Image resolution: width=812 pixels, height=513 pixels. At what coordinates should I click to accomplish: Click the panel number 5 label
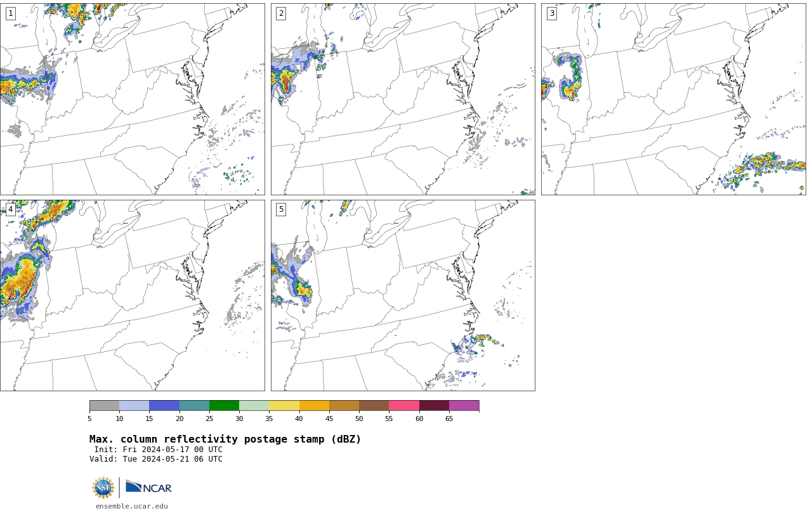[281, 209]
